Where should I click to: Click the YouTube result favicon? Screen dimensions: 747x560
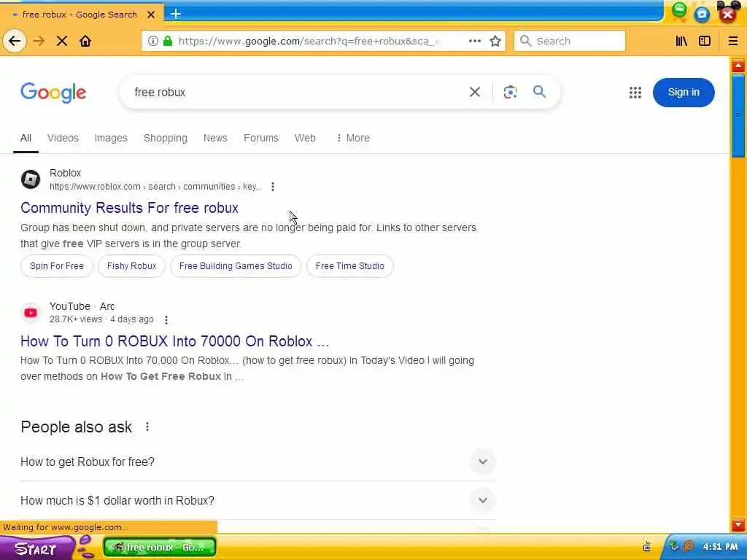(31, 313)
